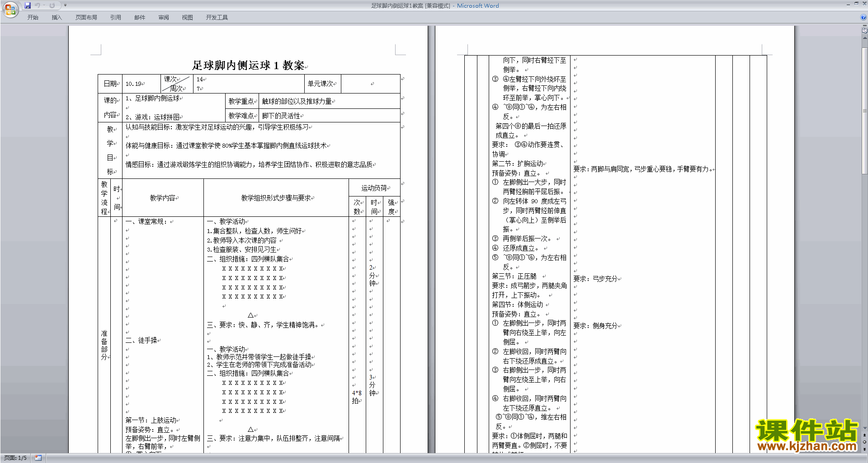Click 第二节：扩胸运动 on page two
This screenshot has width=868, height=463.
pyautogui.click(x=518, y=164)
